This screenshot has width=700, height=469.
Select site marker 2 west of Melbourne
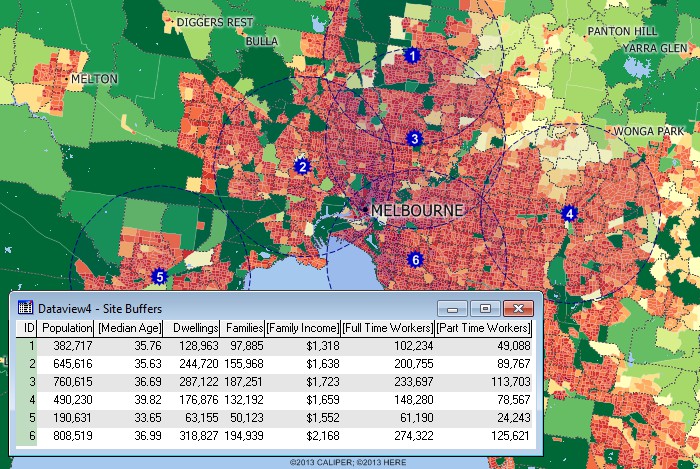click(301, 167)
